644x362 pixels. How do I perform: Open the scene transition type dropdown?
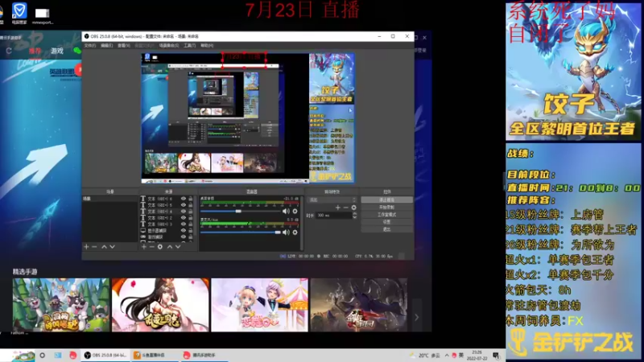click(x=332, y=200)
